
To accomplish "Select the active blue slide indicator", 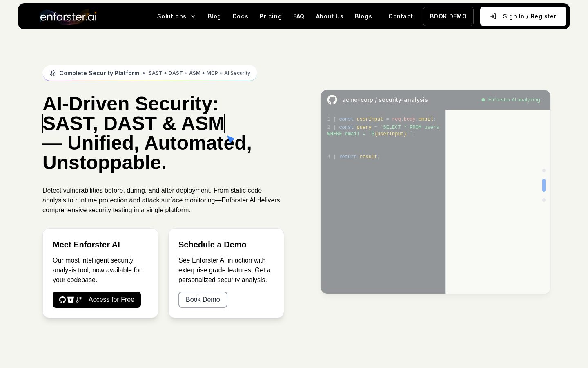I will click(544, 185).
